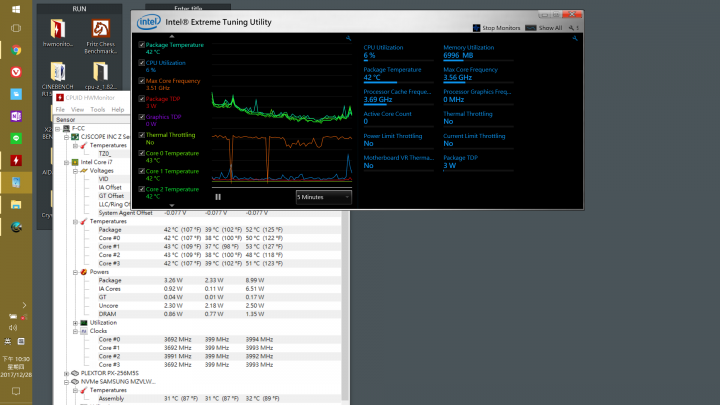Viewport: 720px width, 405px height.
Task: Expand the PLEXTOR PX-256M5S tree node
Action: point(67,373)
